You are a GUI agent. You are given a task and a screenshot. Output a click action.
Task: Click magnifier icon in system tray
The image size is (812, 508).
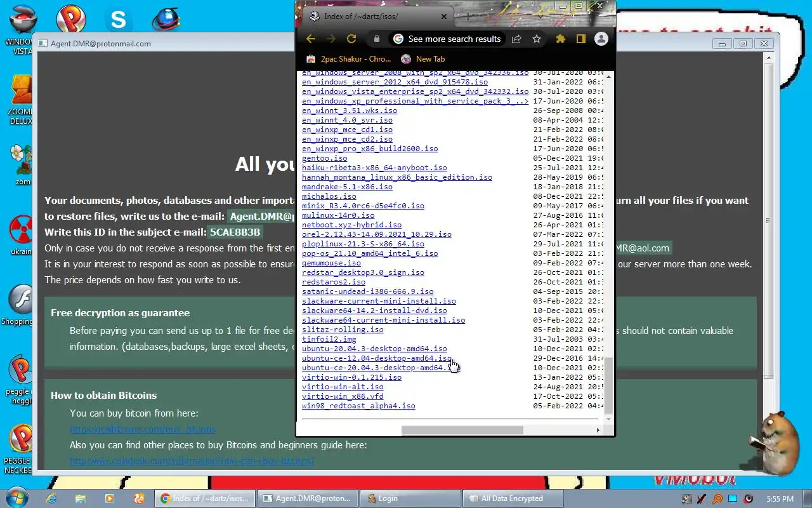tap(717, 498)
